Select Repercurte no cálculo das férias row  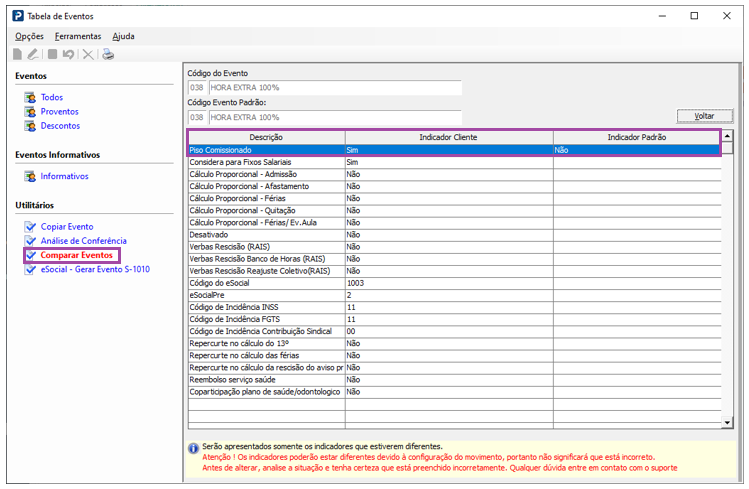pos(454,356)
